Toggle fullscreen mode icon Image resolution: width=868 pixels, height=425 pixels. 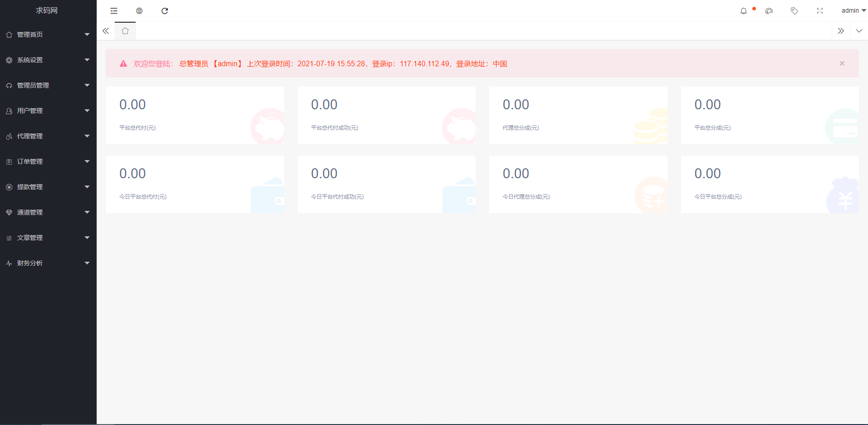(820, 11)
